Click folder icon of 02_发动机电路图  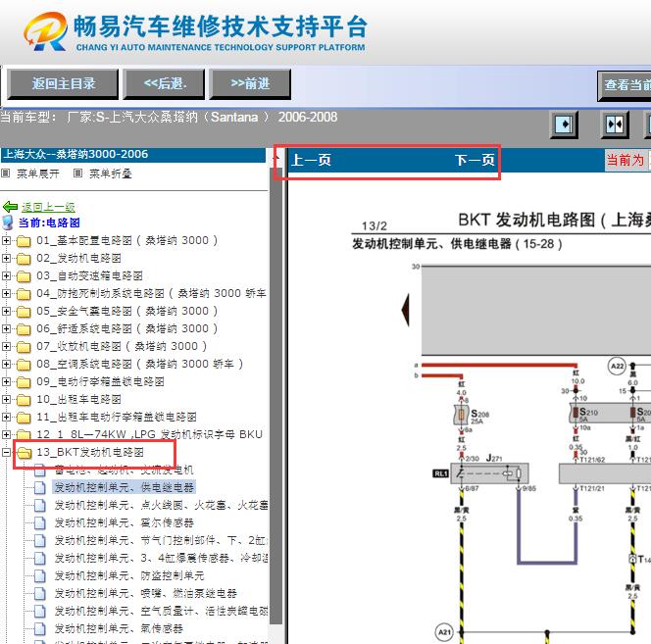24,259
